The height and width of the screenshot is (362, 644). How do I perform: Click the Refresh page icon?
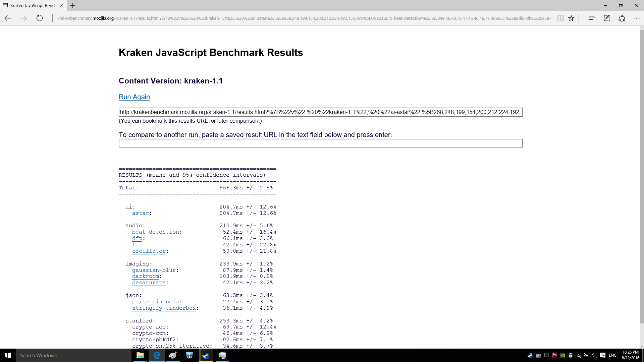40,18
